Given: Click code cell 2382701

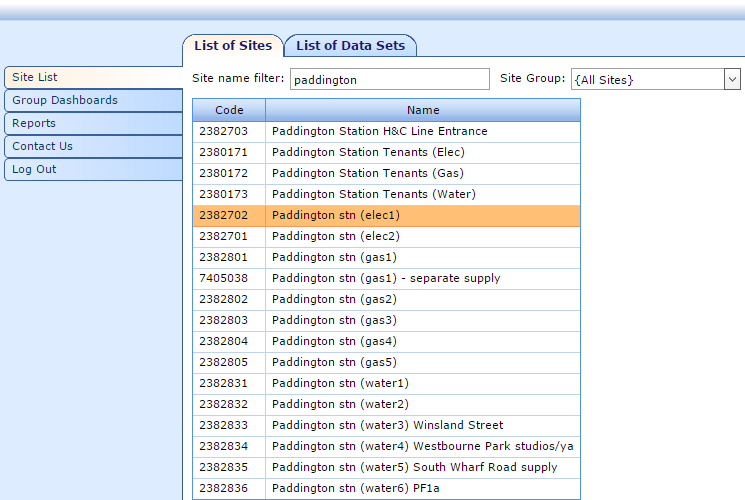Looking at the screenshot, I should point(229,236).
